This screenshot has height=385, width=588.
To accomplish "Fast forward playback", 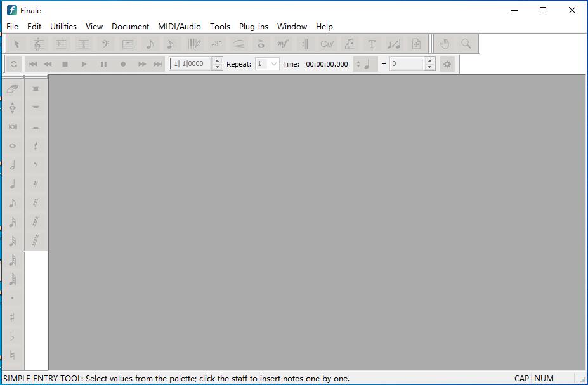I will (x=141, y=64).
